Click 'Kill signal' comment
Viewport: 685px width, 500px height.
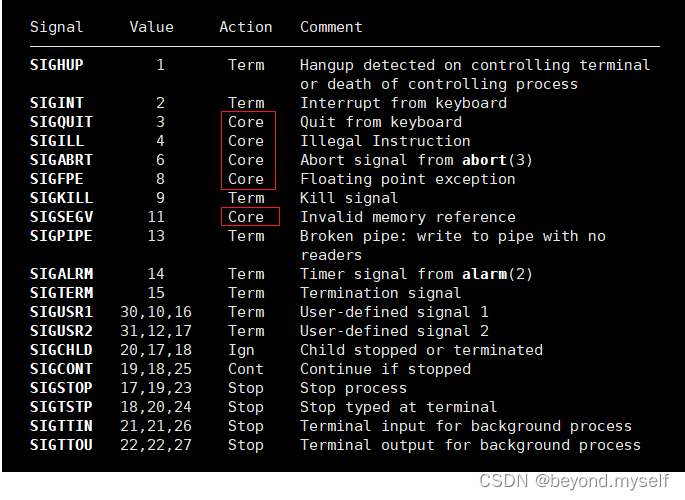[349, 198]
